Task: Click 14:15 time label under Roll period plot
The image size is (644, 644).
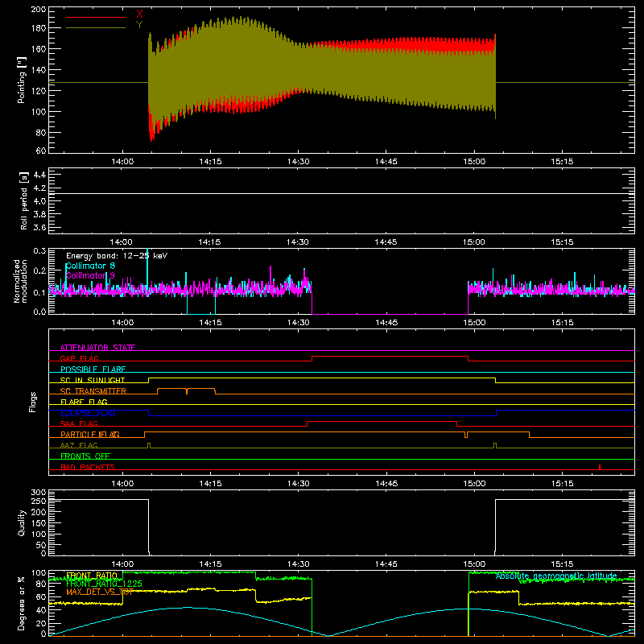Action: [209, 242]
